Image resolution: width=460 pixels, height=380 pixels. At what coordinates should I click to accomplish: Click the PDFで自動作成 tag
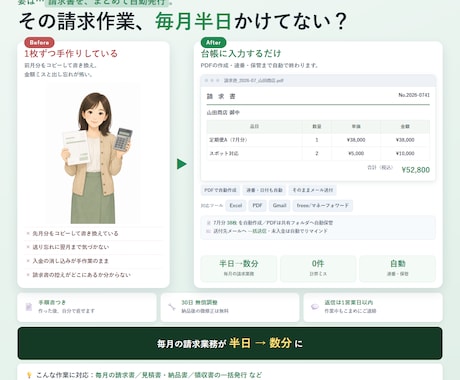[x=220, y=190]
